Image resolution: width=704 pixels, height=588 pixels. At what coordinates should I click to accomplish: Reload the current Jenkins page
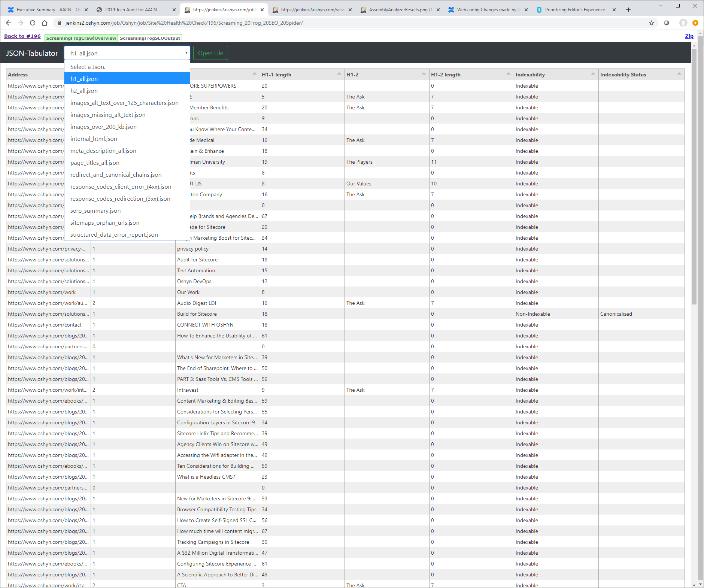pyautogui.click(x=33, y=23)
